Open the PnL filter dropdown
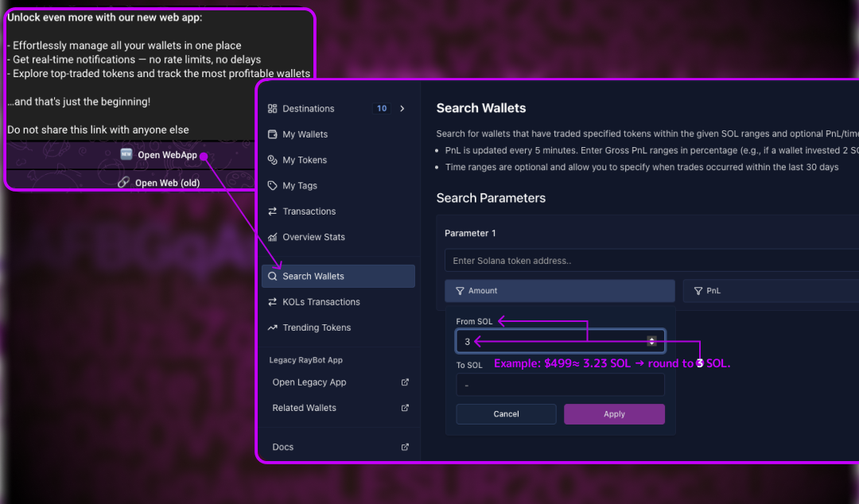Viewport: 859px width, 504px height. pos(771,291)
